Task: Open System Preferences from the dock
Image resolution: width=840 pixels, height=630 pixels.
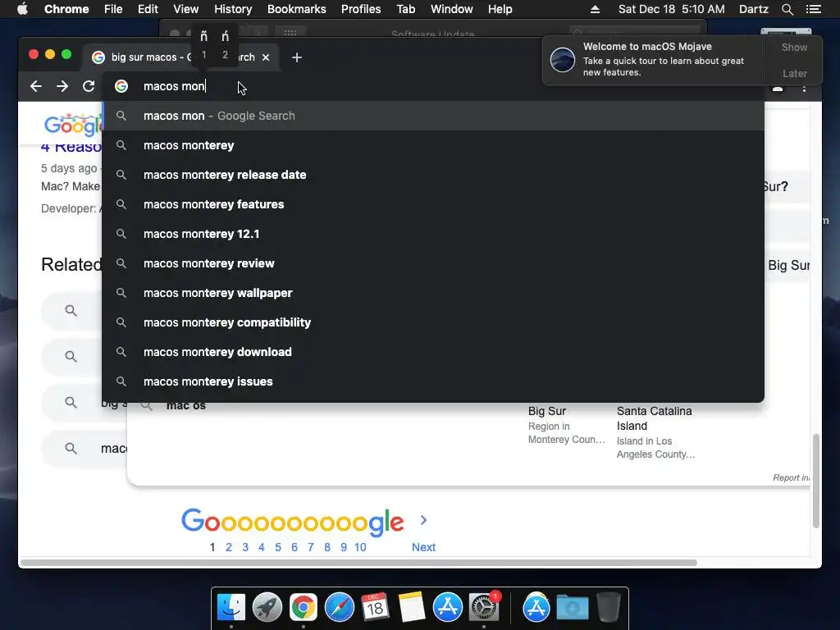Action: [x=484, y=608]
